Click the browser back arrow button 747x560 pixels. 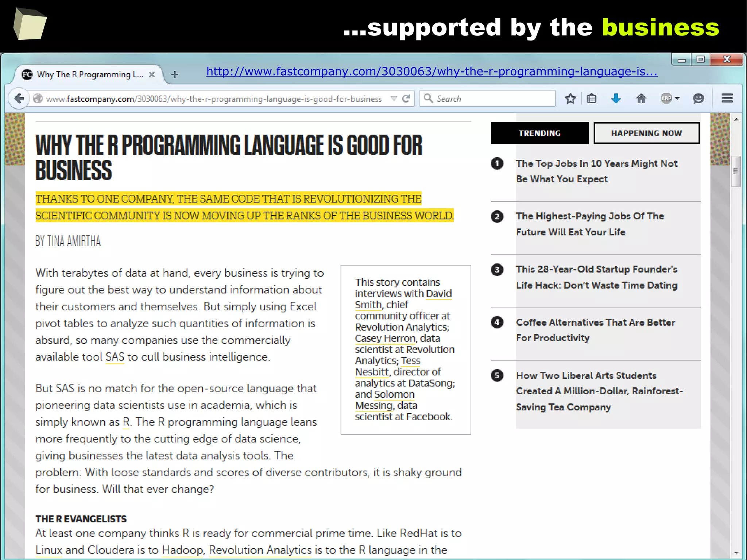click(x=19, y=98)
